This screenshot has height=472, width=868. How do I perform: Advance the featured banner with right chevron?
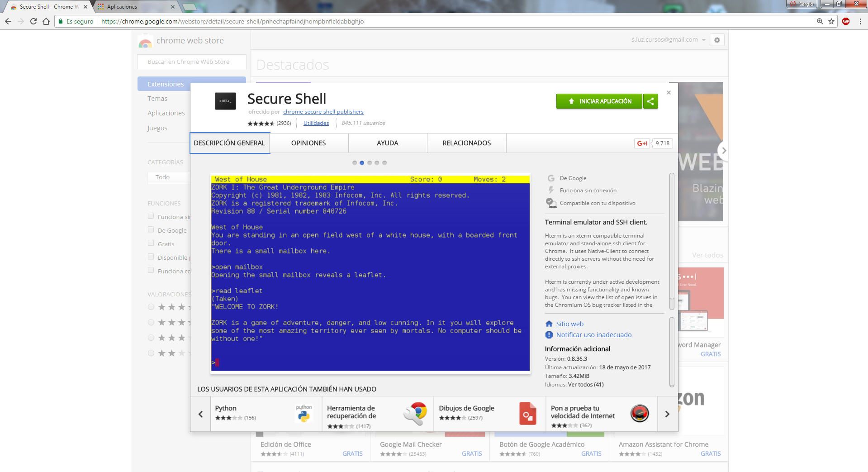[x=723, y=150]
